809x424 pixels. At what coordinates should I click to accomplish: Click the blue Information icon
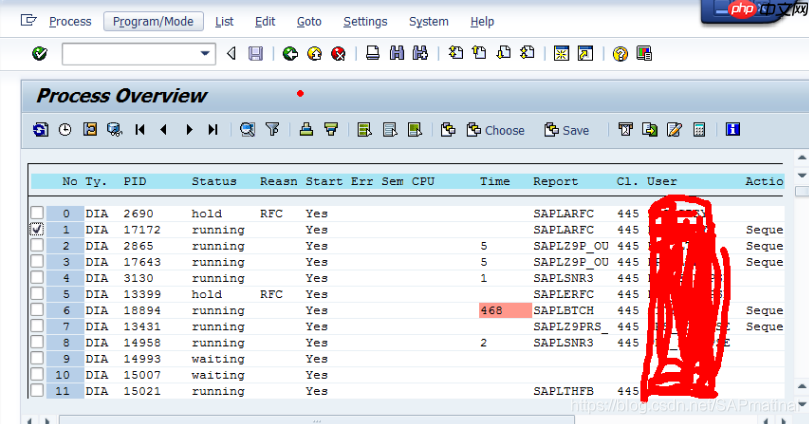[x=733, y=129]
